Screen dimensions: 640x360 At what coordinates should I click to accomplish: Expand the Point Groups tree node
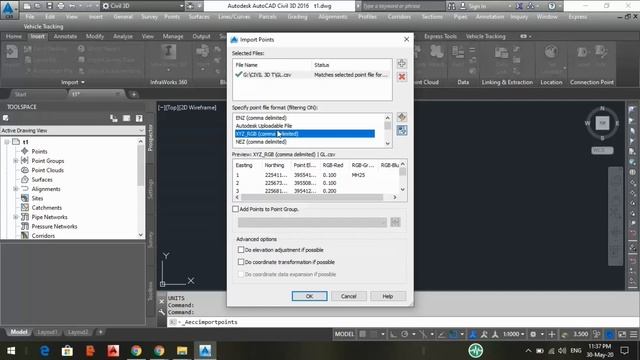pyautogui.click(x=16, y=161)
